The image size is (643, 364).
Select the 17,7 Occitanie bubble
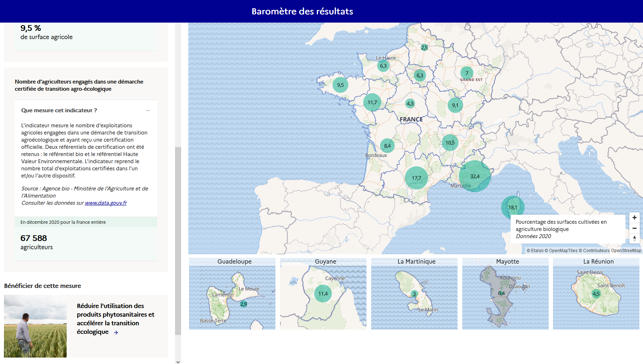[416, 178]
